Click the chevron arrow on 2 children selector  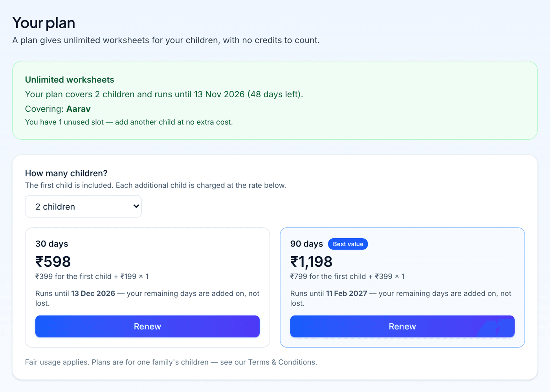coord(136,206)
